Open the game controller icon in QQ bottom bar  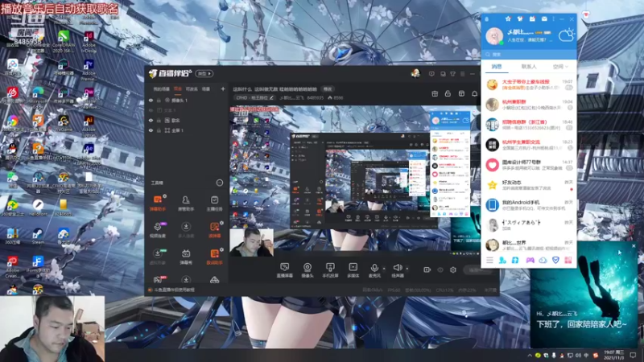click(x=530, y=260)
